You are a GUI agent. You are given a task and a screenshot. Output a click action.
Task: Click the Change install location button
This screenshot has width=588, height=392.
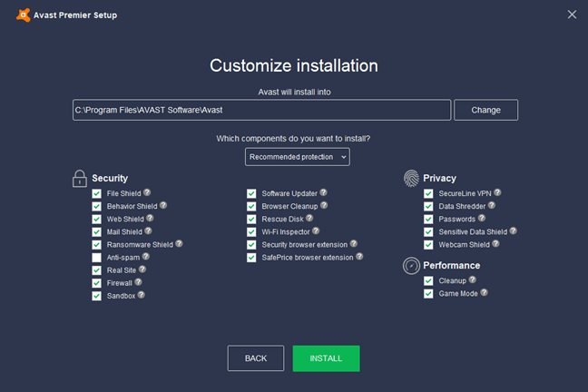coord(485,110)
